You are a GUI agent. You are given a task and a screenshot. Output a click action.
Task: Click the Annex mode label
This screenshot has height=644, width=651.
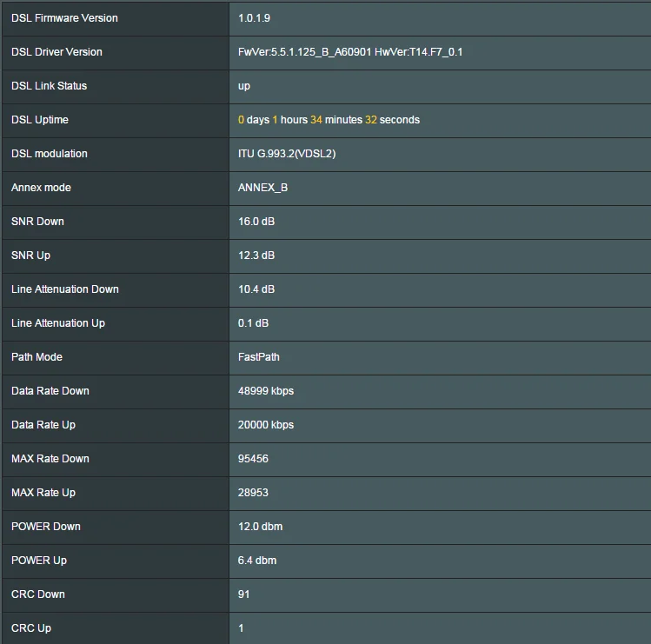point(41,187)
